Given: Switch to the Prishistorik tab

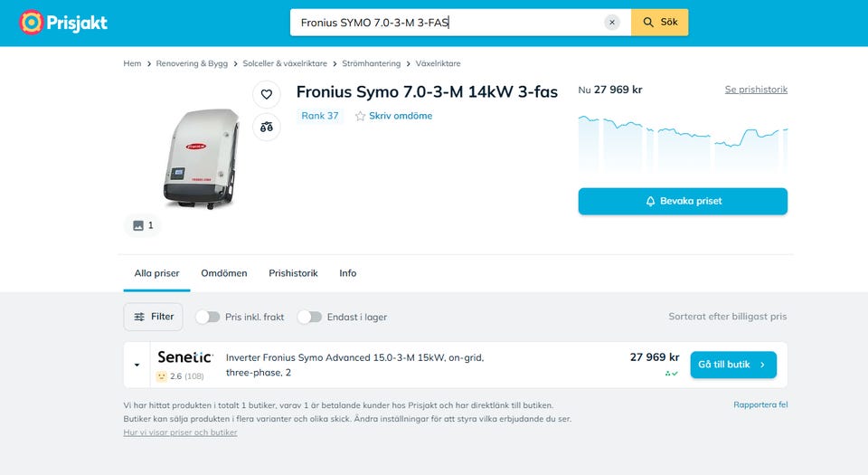Looking at the screenshot, I should [x=293, y=273].
